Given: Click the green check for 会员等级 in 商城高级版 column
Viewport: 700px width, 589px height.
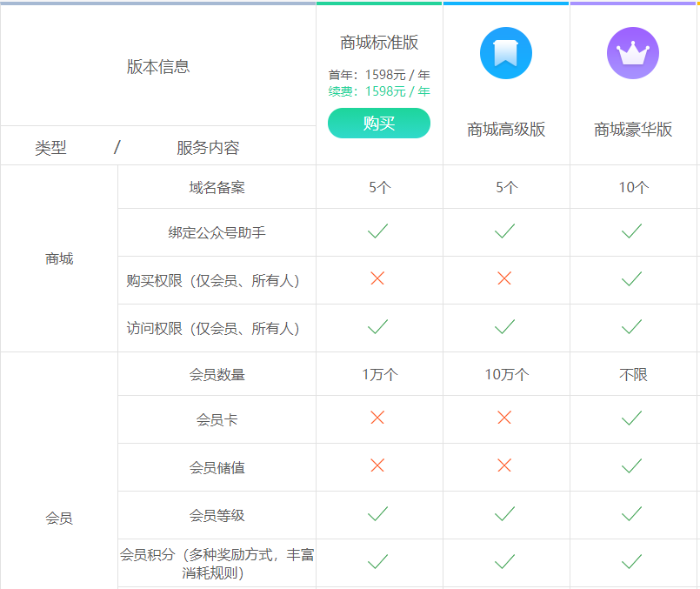Looking at the screenshot, I should pyautogui.click(x=504, y=514).
